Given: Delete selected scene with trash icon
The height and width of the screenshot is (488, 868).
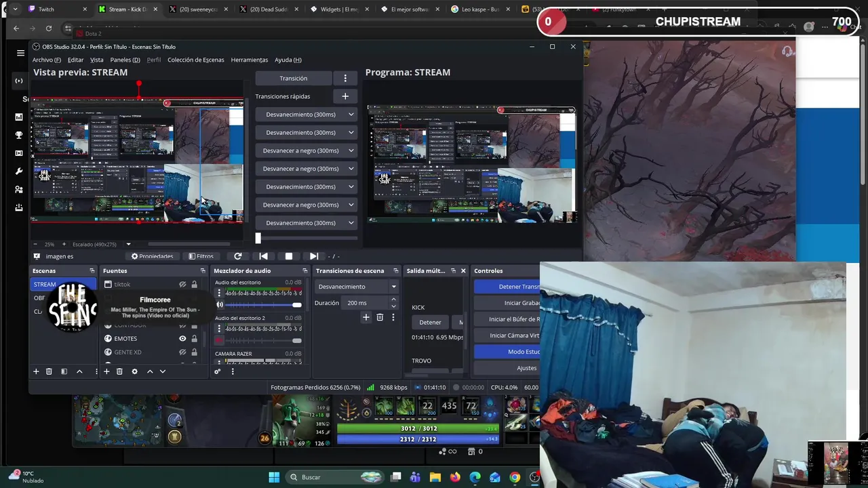Looking at the screenshot, I should tap(49, 371).
